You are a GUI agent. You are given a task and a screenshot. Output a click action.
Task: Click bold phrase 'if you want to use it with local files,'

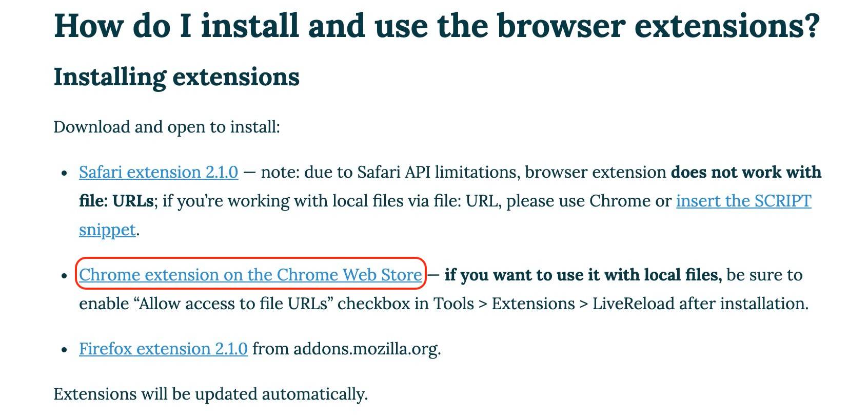[583, 275]
